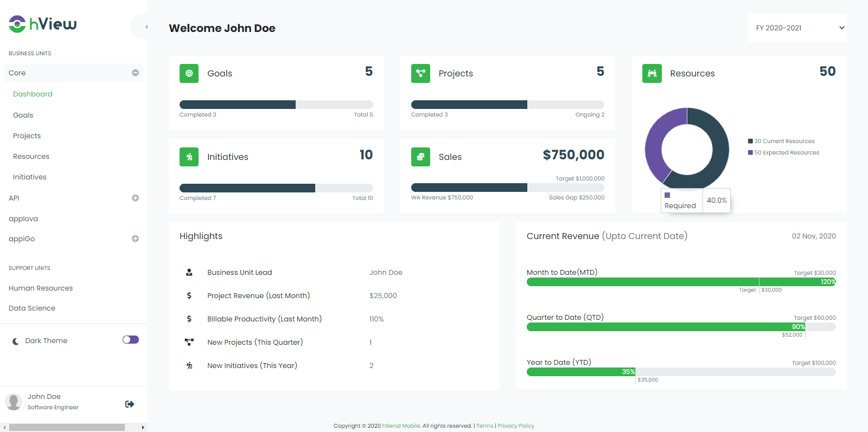Viewport: 868px width, 432px height.
Task: Click the green Resources card icon
Action: coord(652,73)
